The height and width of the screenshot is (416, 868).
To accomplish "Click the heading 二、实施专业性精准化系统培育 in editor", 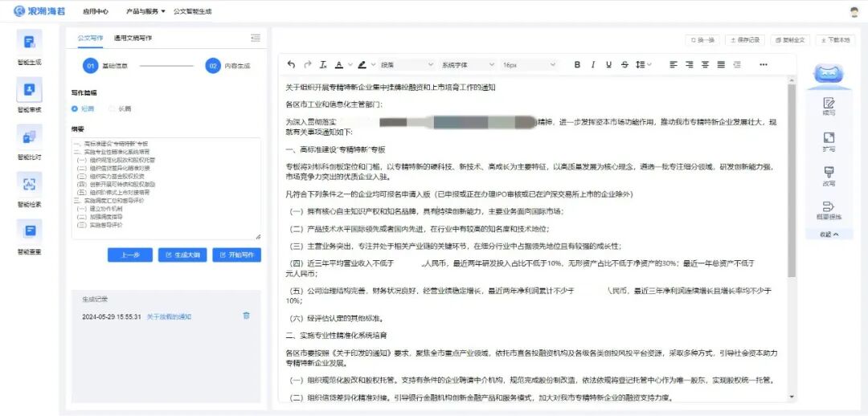I will click(337, 335).
